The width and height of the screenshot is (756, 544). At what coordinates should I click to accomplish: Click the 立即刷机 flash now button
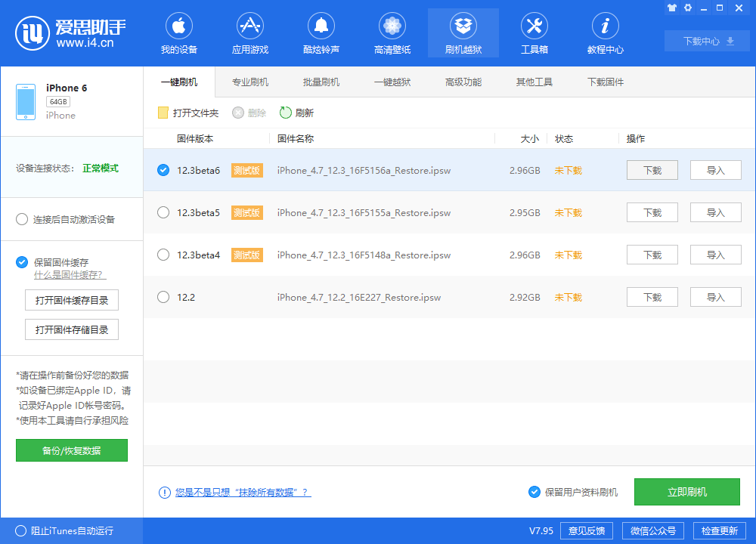pyautogui.click(x=686, y=492)
